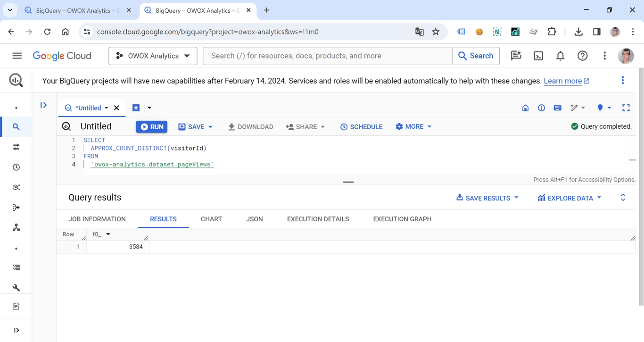Open the Google account avatar
The image size is (644, 342).
click(626, 56)
